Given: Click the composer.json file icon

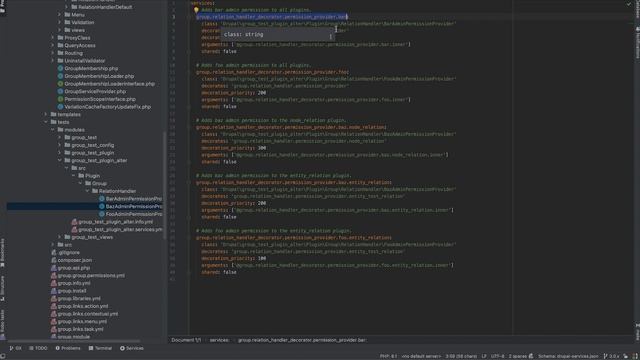Looking at the screenshot, I should (x=53, y=260).
